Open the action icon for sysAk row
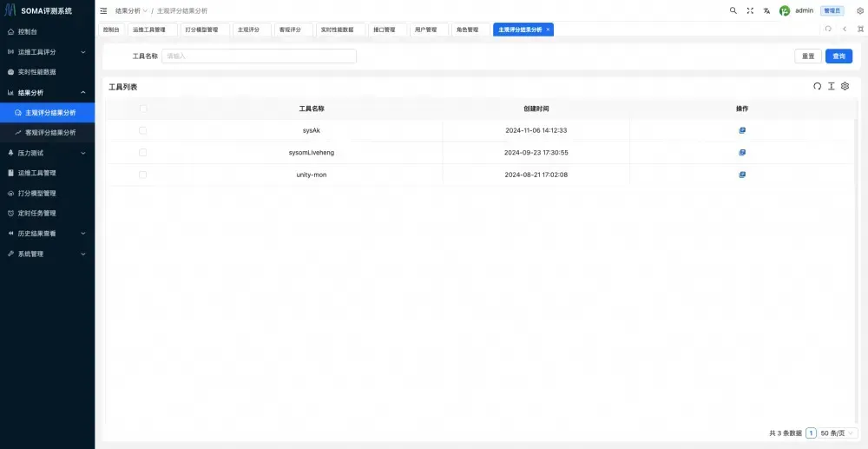The image size is (868, 449). coord(742,130)
